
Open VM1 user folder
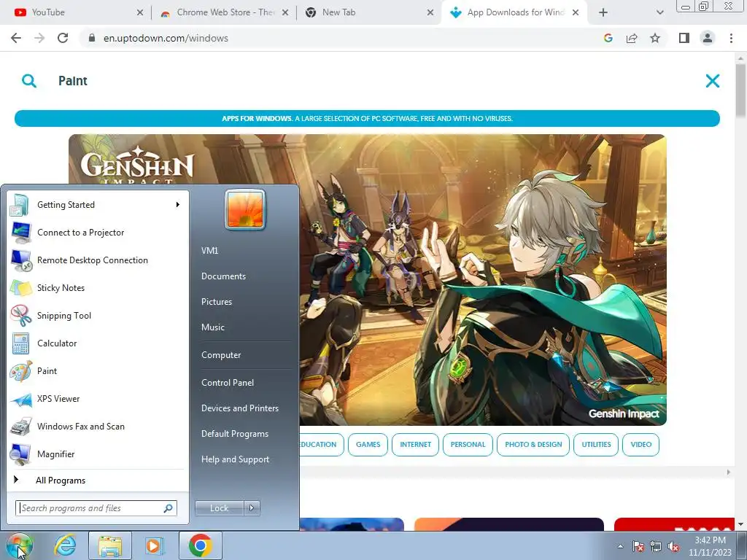[209, 251]
